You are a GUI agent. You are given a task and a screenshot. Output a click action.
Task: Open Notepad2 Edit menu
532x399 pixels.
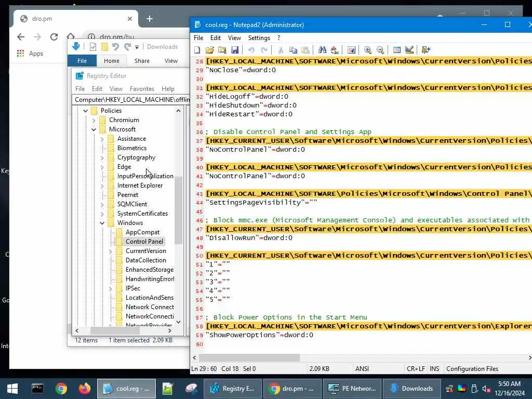point(216,38)
